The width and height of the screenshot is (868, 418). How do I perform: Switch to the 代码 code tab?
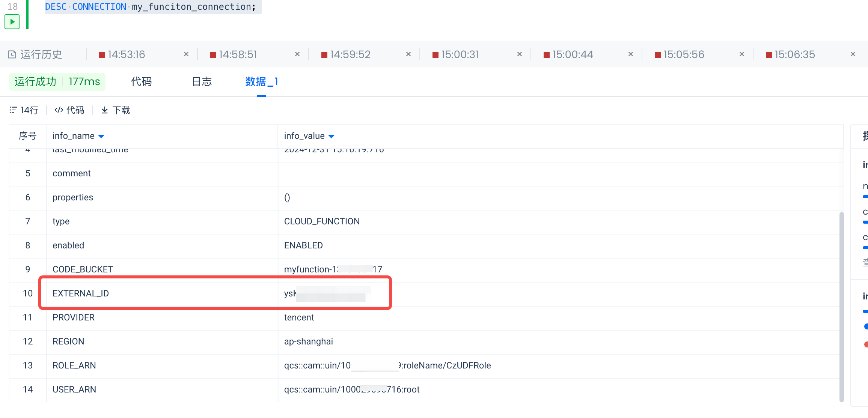click(141, 81)
